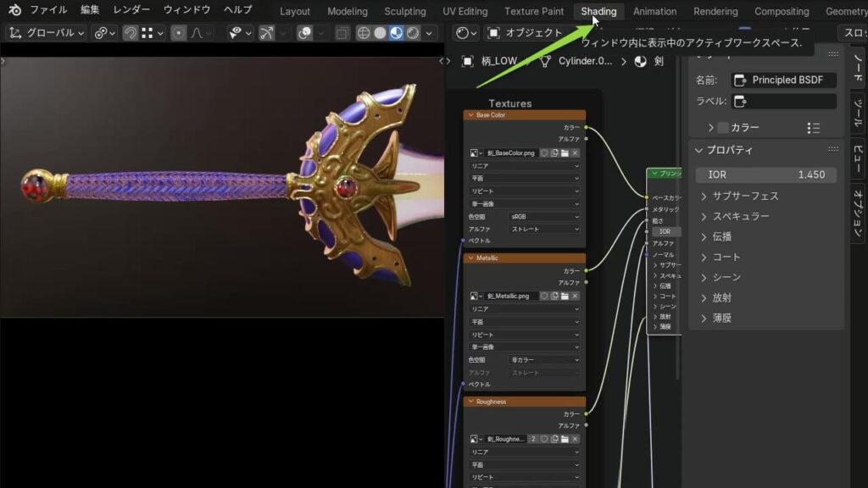
Task: Click the 剣 material breadcrumb
Action: tap(649, 61)
